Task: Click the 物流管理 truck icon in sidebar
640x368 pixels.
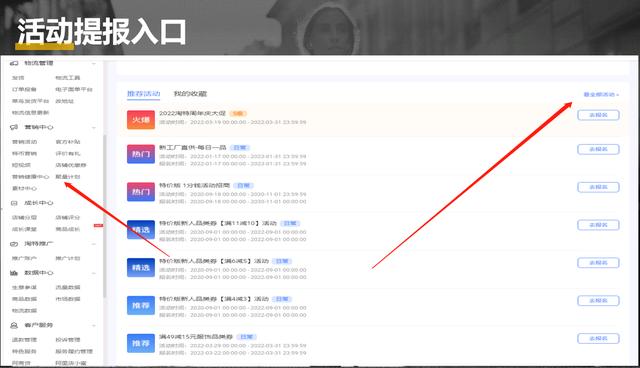Action: pyautogui.click(x=14, y=63)
